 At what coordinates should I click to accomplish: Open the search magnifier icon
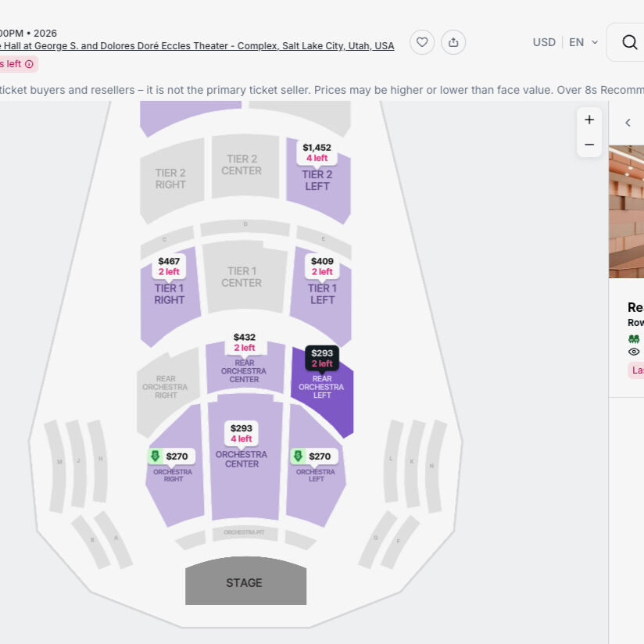click(629, 42)
